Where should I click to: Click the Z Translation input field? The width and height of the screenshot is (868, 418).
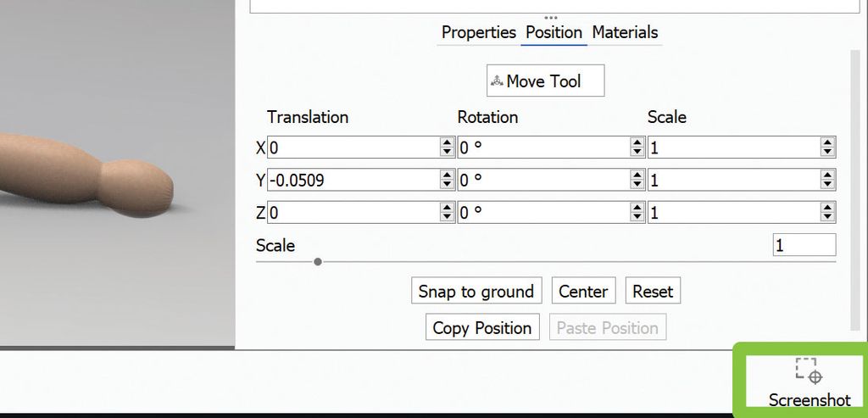click(353, 212)
